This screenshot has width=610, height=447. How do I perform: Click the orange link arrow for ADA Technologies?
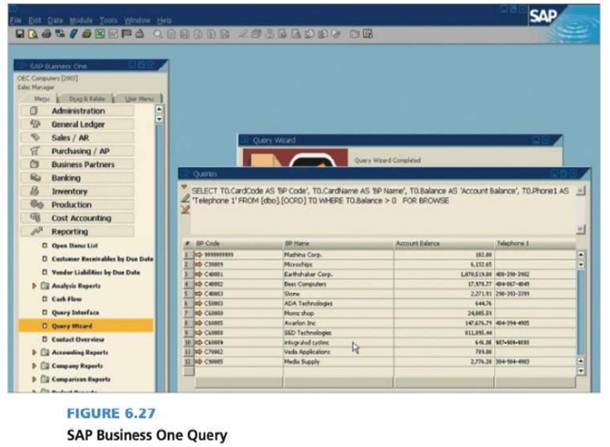tap(198, 303)
